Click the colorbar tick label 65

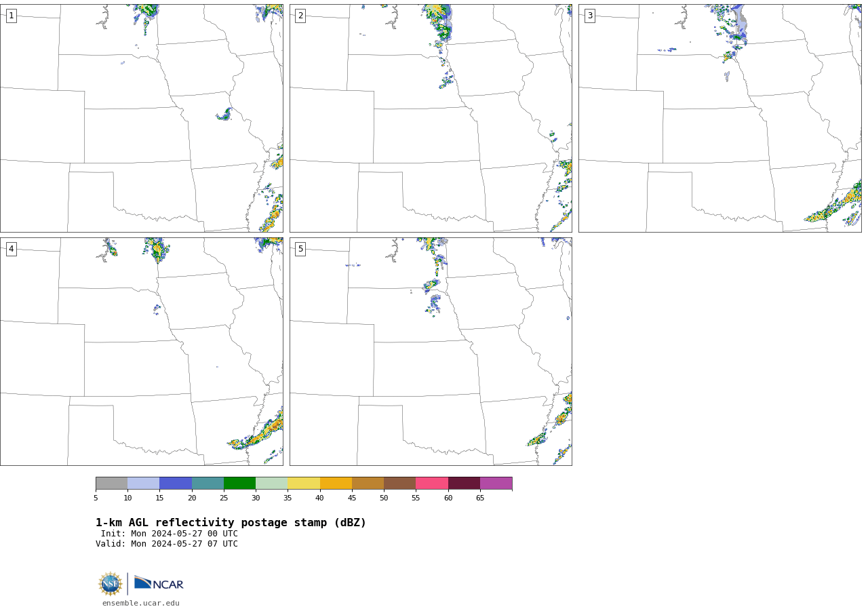[x=480, y=498]
